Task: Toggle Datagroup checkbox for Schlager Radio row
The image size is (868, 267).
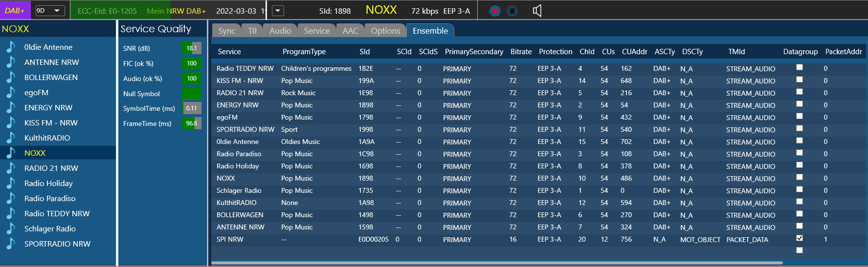Action: (x=799, y=189)
